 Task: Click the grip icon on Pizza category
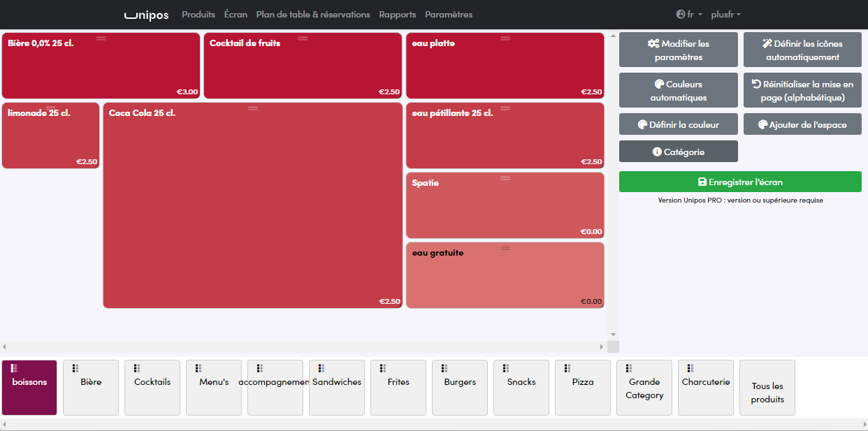pos(567,368)
